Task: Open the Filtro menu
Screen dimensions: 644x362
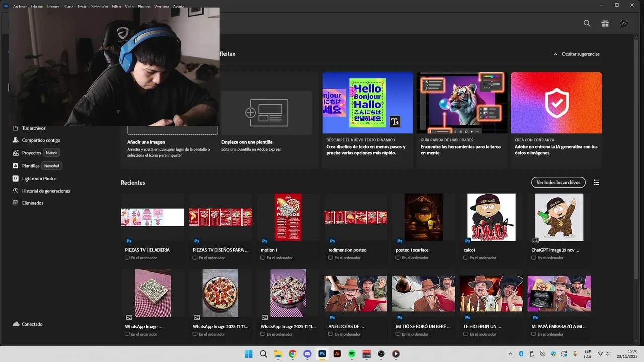Action: tap(116, 7)
